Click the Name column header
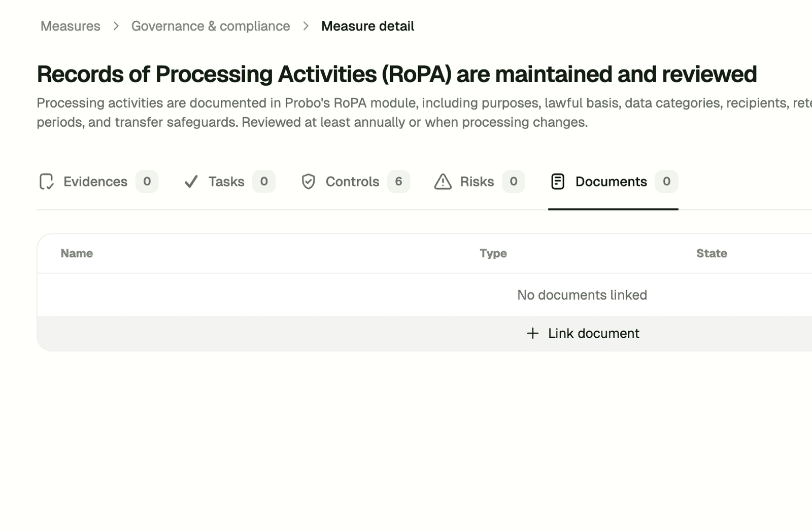 pos(77,253)
